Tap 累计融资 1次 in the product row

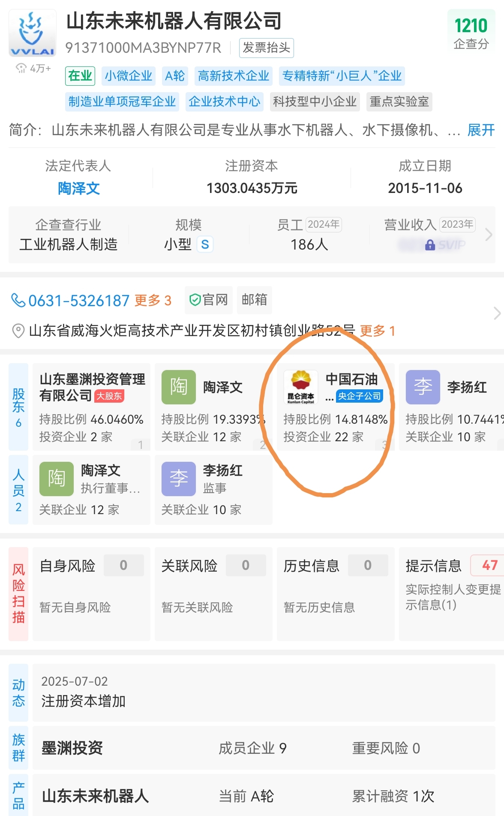(x=393, y=796)
